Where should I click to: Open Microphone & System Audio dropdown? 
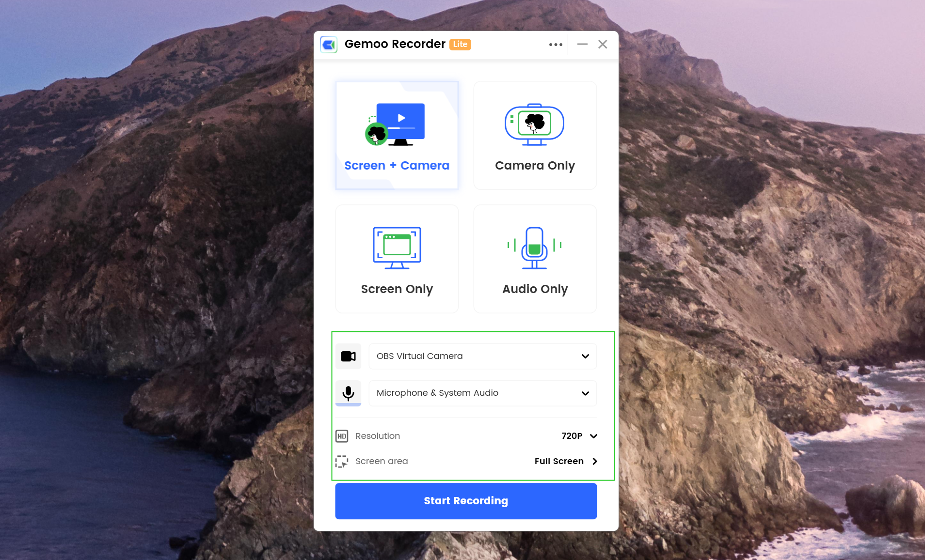coord(482,393)
